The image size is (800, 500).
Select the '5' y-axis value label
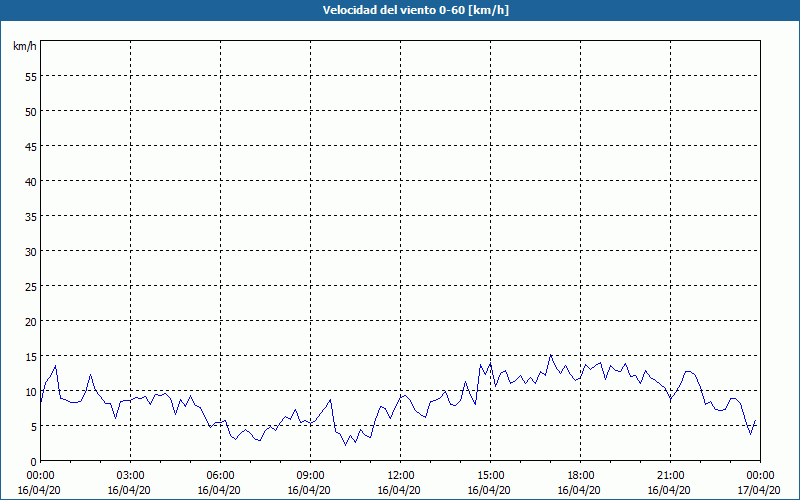(34, 427)
